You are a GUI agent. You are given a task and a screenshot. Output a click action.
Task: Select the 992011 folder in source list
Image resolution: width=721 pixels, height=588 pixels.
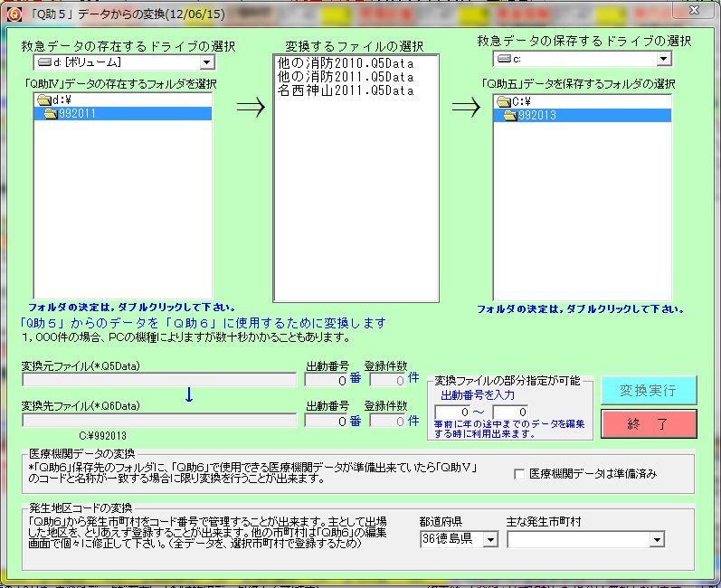pyautogui.click(x=76, y=114)
